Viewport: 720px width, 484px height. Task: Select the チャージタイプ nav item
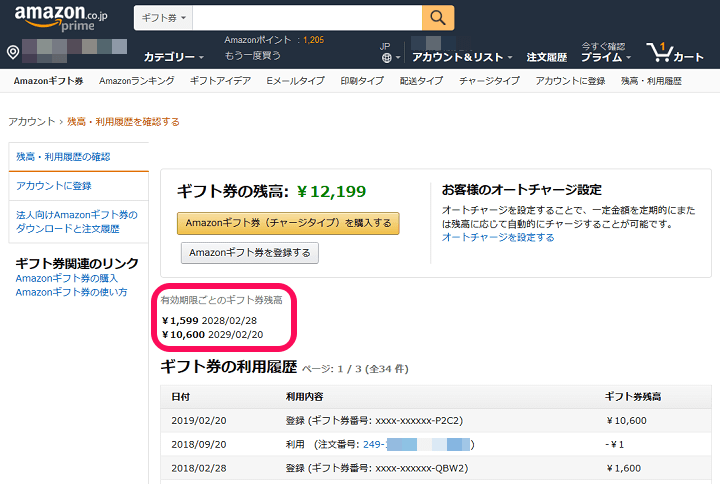489,80
